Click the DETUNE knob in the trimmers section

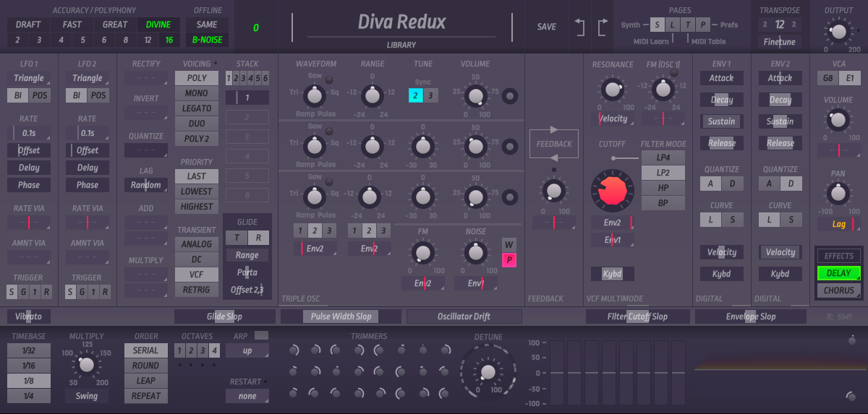tap(488, 371)
